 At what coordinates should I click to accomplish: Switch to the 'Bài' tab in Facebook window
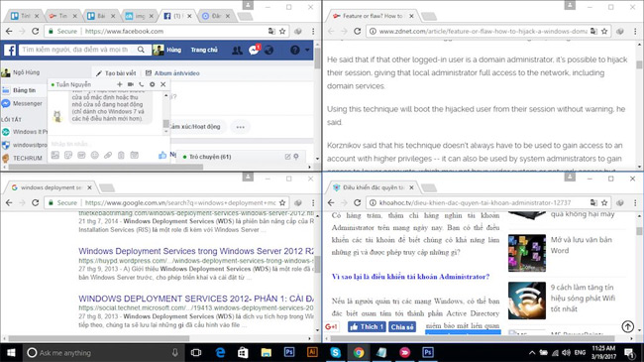(101, 16)
